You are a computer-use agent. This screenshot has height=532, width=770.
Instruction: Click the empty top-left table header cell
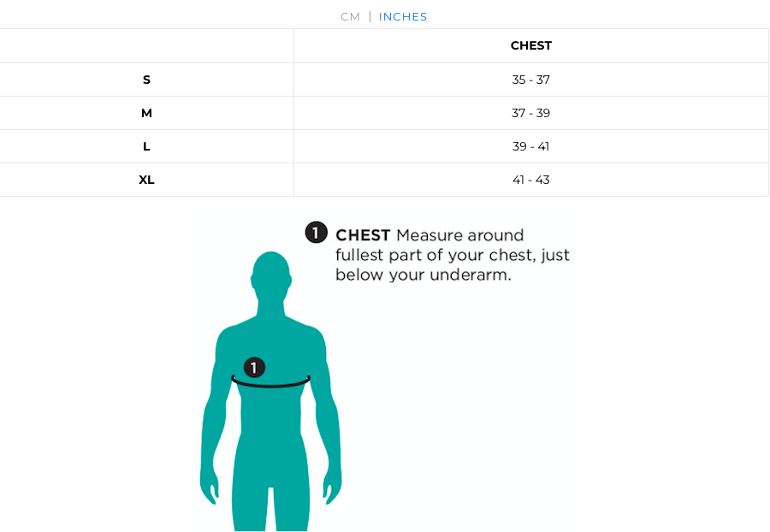[146, 45]
